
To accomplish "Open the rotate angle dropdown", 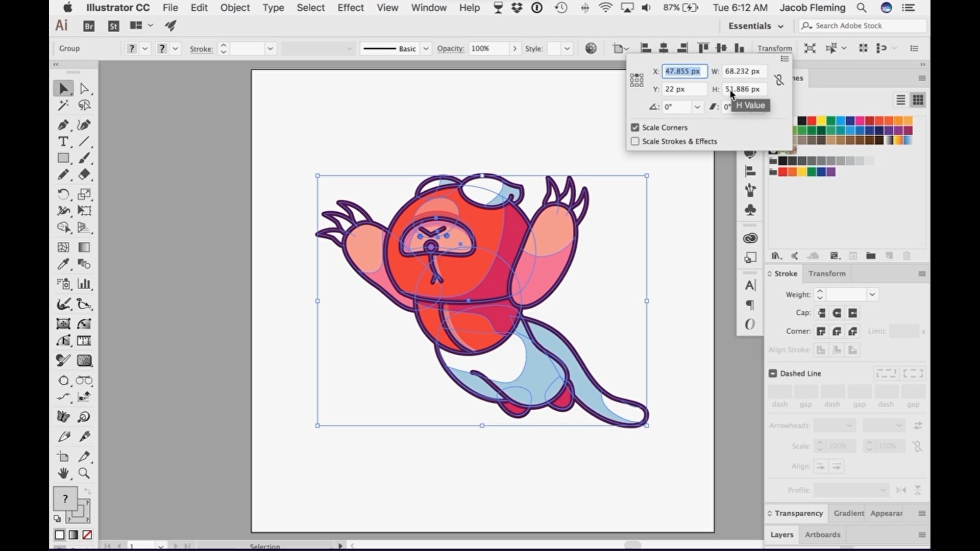I will point(697,107).
